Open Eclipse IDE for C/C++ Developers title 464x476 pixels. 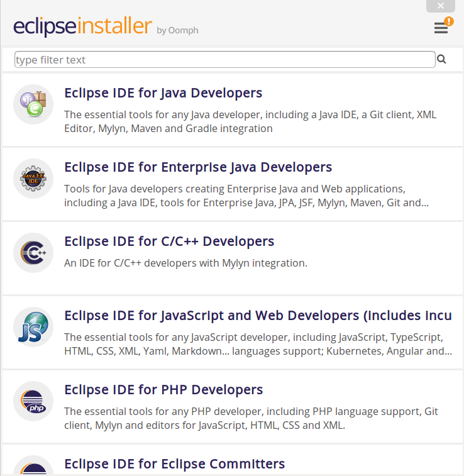[x=169, y=241]
